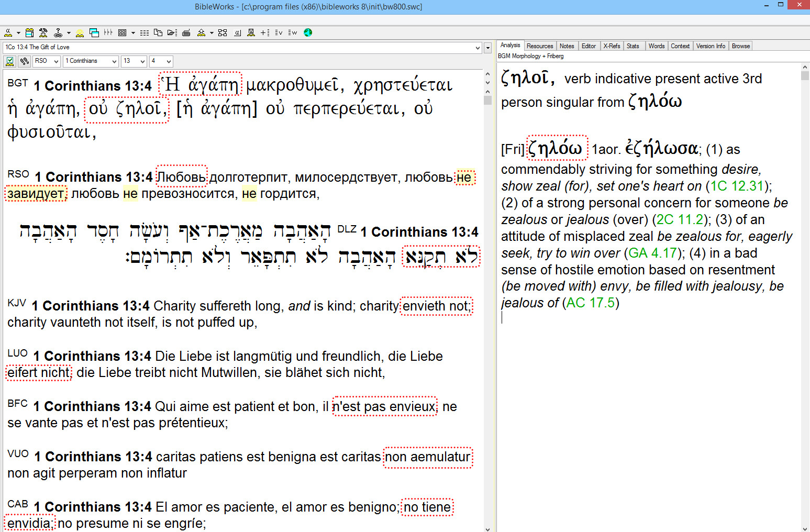Click the Analysis pane scrollbar thumb
This screenshot has height=532, width=810.
tap(805, 75)
